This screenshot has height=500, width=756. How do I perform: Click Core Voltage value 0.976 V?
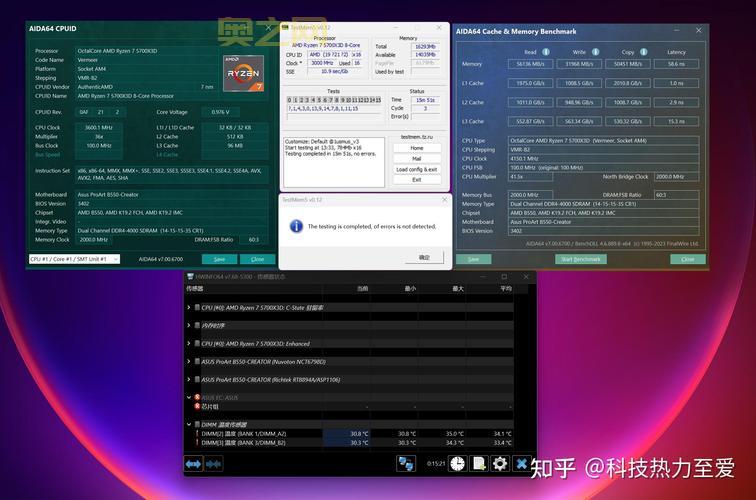(x=220, y=112)
